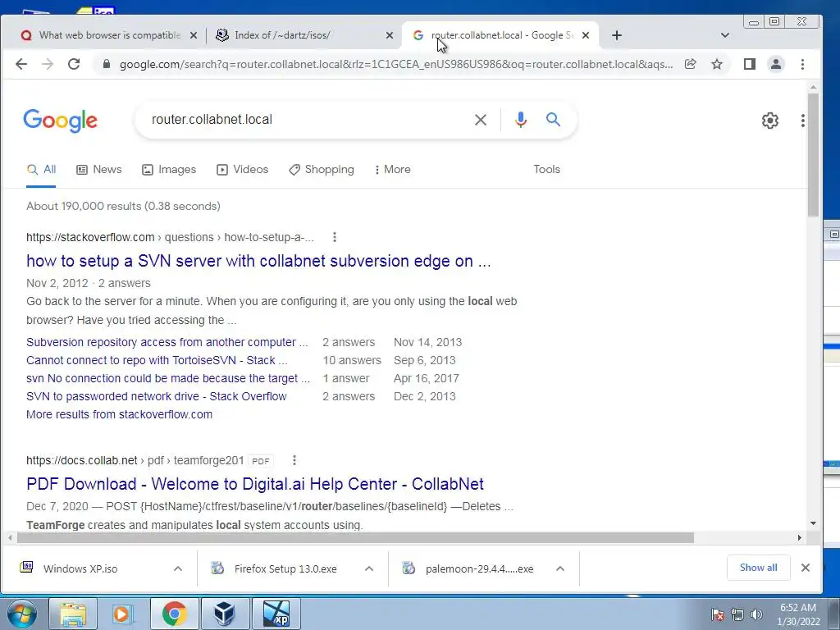Share this page via the share icon
Screen dimensions: 840x630
click(x=690, y=64)
